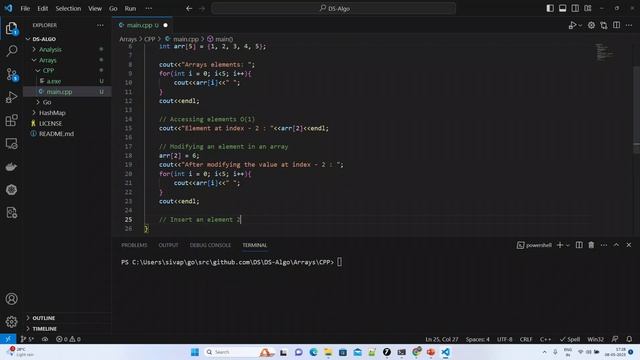
Task: Open the Explorer view in activity bar
Action: click(x=11, y=29)
